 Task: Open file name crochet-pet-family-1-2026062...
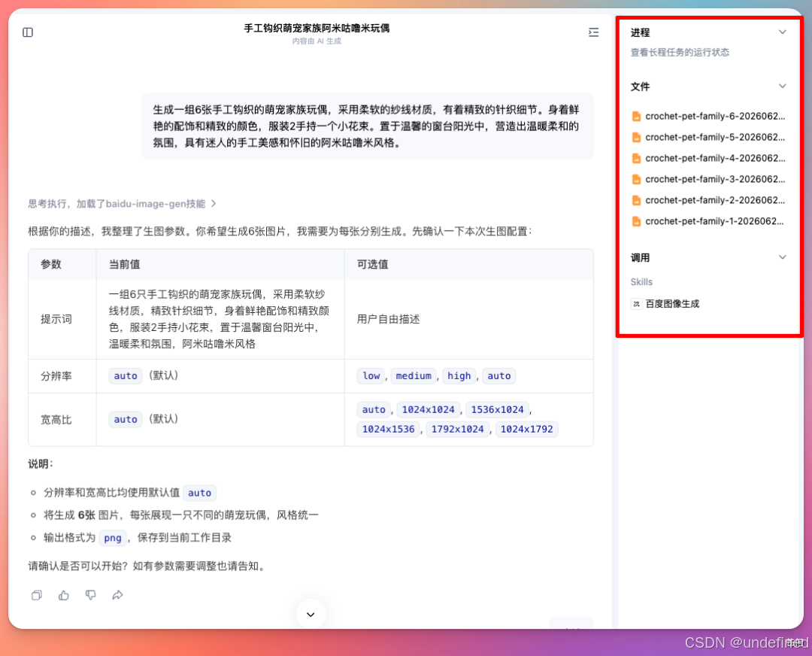tap(715, 221)
